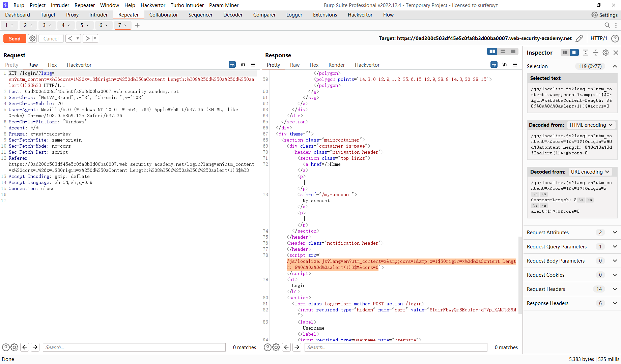Open HTML encoding decode dropdown
The height and width of the screenshot is (364, 621).
pos(591,125)
